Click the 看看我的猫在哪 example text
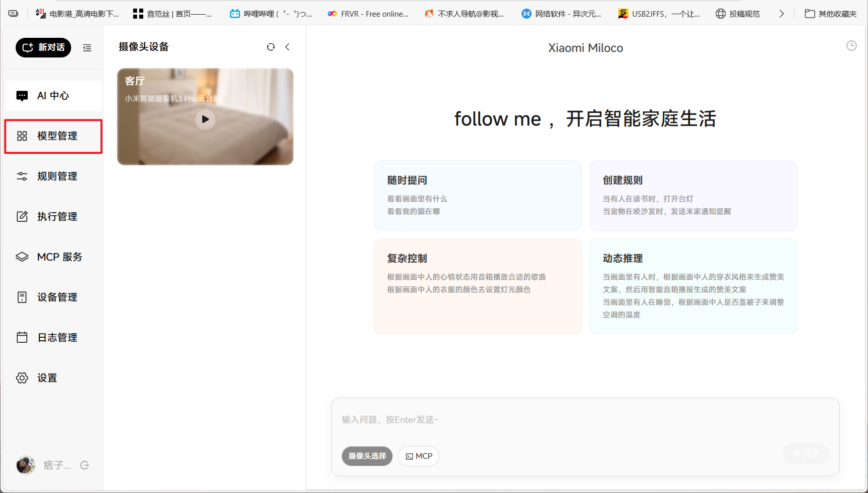This screenshot has width=868, height=493. (414, 212)
